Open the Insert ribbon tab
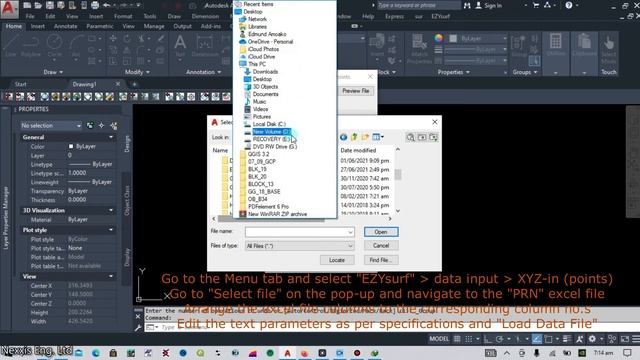Screen dimensions: 640x360 38,26
